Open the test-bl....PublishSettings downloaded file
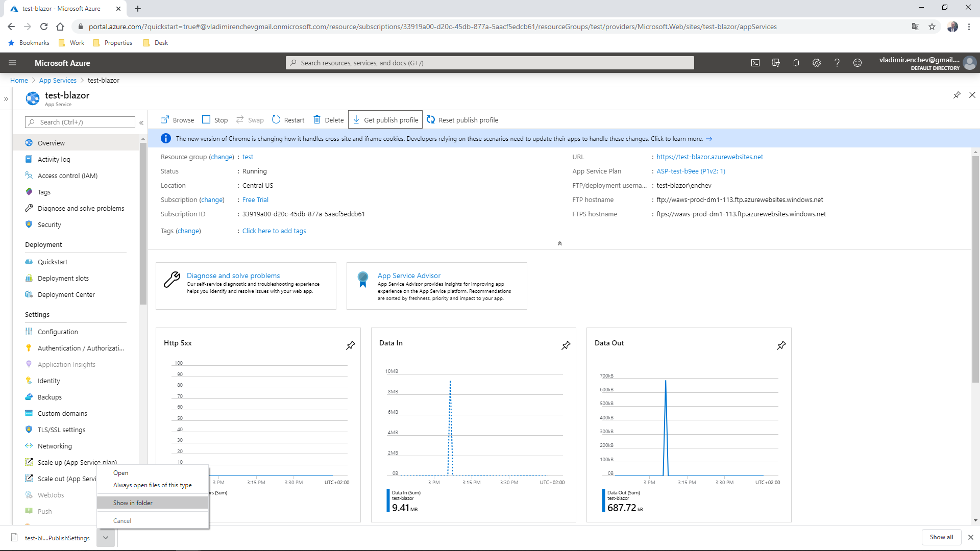The image size is (980, 551). tap(51, 538)
